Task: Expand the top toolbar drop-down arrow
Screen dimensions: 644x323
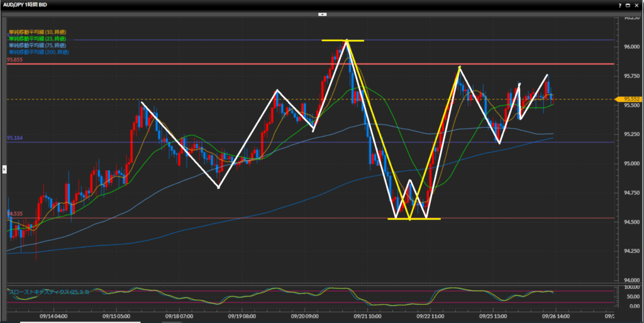Action: coord(322,13)
